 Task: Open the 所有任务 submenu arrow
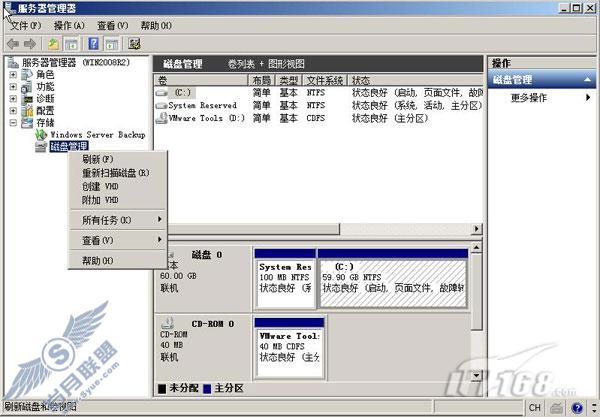160,219
